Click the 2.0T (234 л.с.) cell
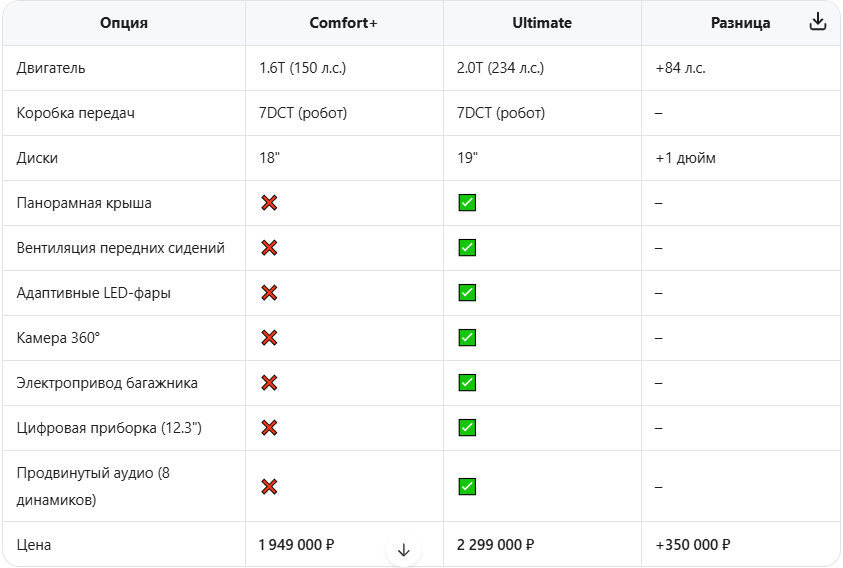This screenshot has width=843, height=568. (x=500, y=68)
